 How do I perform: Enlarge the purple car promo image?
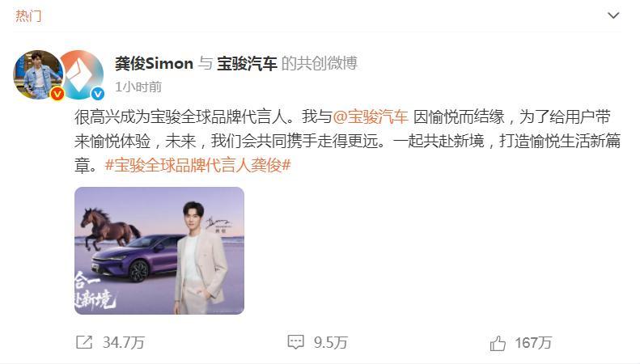click(159, 251)
